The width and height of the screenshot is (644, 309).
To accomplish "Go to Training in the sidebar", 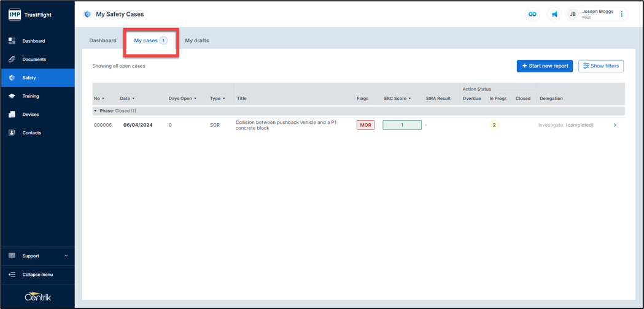I will [31, 96].
